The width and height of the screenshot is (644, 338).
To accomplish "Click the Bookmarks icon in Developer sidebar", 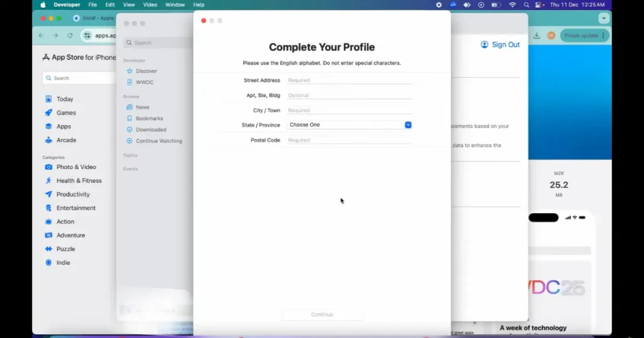I will 130,119.
